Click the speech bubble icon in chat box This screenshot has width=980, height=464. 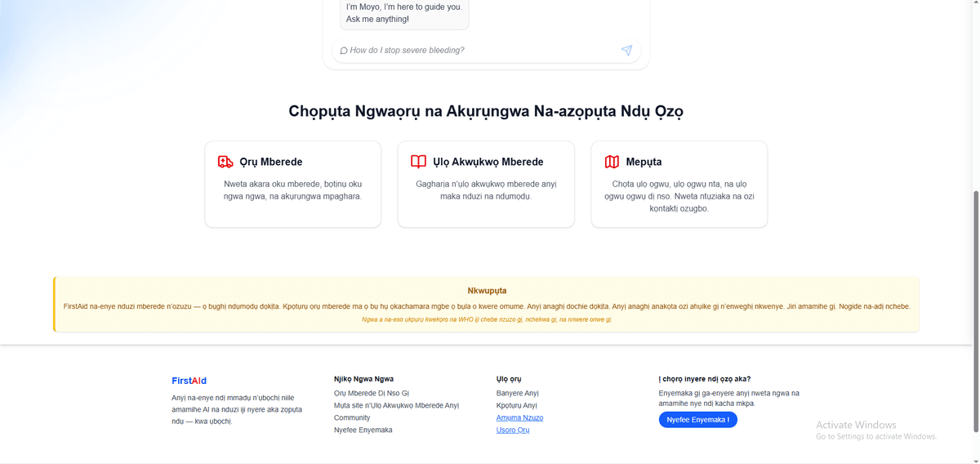pos(344,51)
